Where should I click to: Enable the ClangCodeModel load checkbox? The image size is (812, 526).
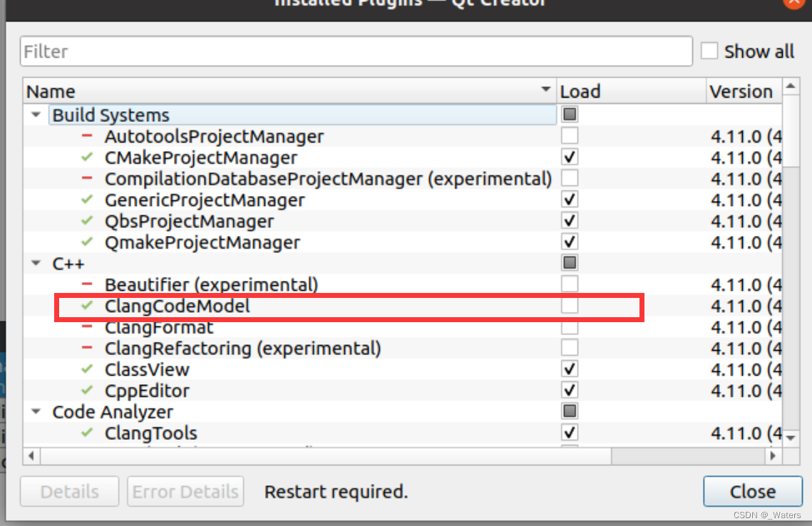tap(570, 306)
